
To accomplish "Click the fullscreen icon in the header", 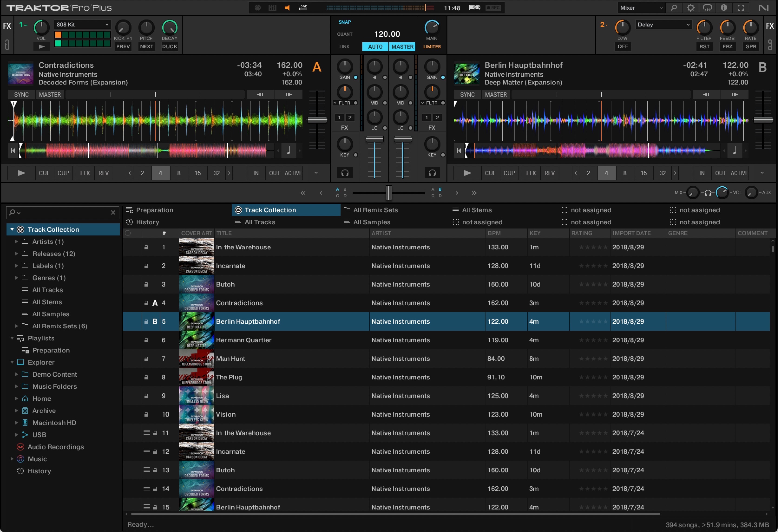I will (x=741, y=8).
